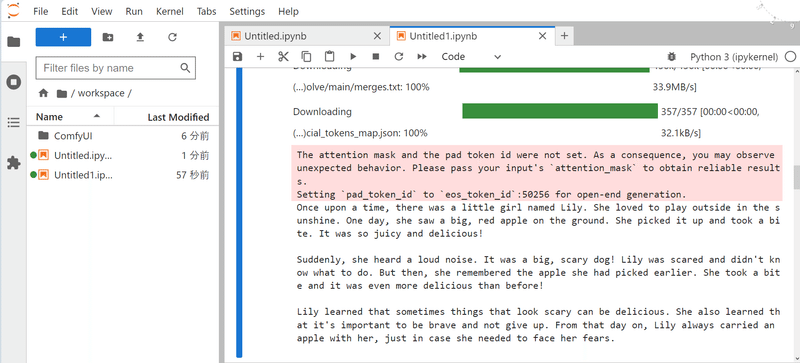This screenshot has width=800, height=363.
Task: Restart kernel and run all cells
Action: [422, 57]
